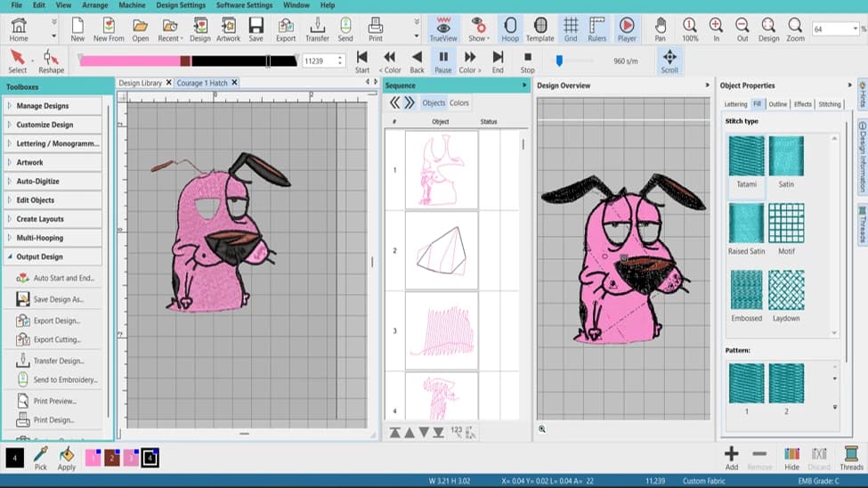The height and width of the screenshot is (488, 868).
Task: Toggle Rulers display
Action: coord(596,29)
